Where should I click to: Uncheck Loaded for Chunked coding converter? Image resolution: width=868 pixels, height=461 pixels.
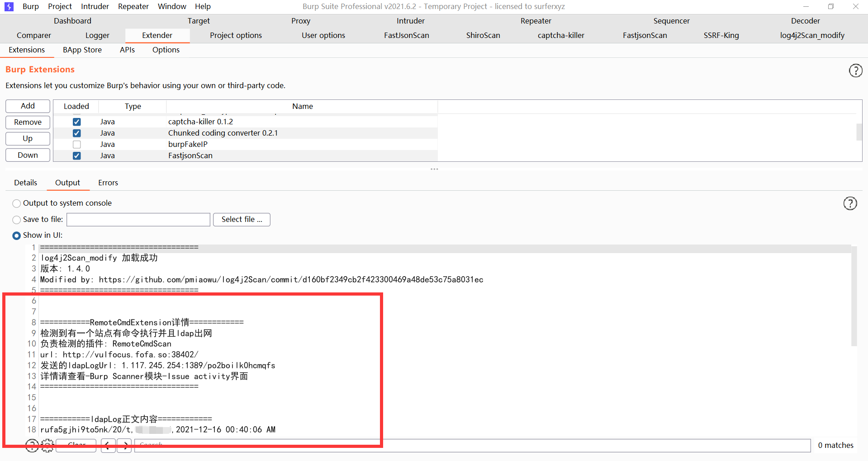(77, 133)
